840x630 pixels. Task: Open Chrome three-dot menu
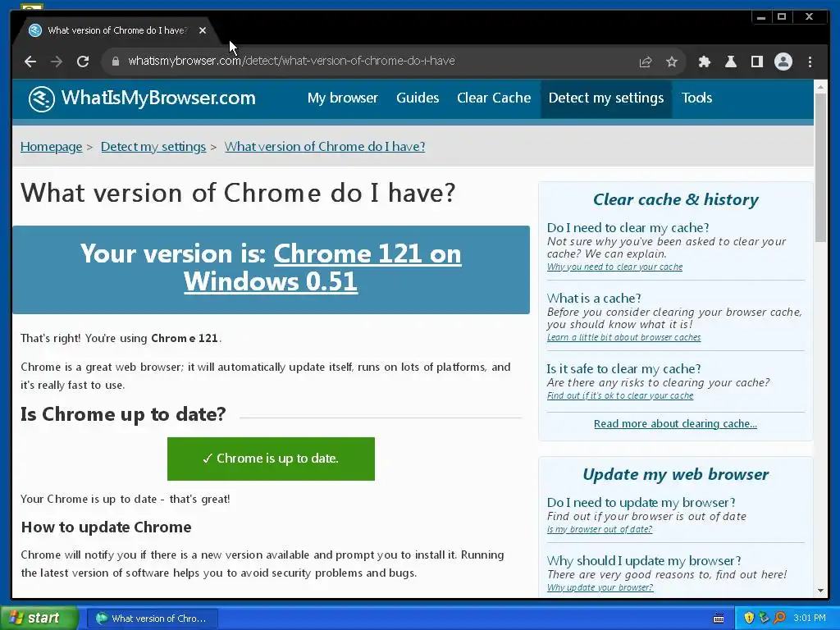(810, 62)
